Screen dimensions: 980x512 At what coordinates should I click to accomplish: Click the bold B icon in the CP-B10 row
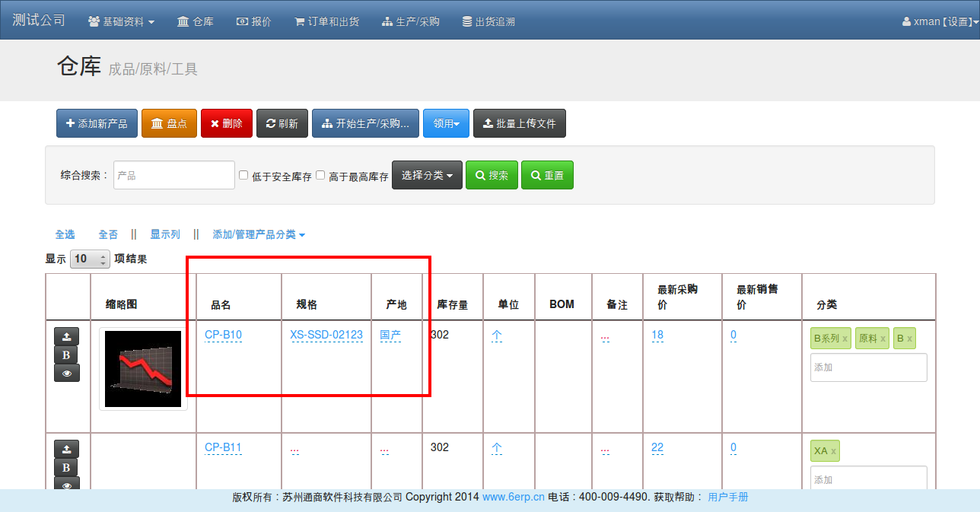click(x=66, y=355)
